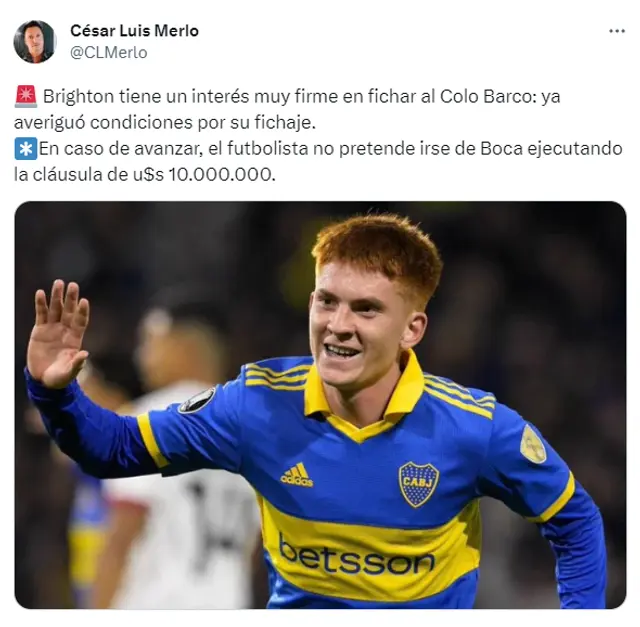Click the gold patch on the shoulder
The image size is (640, 627).
click(x=533, y=445)
